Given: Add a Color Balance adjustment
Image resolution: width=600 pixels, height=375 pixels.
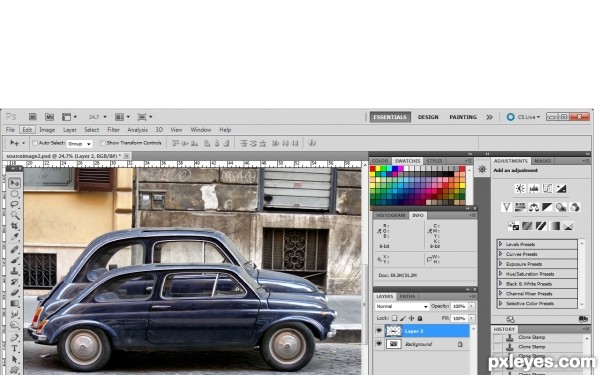Looking at the screenshot, I should 534,207.
